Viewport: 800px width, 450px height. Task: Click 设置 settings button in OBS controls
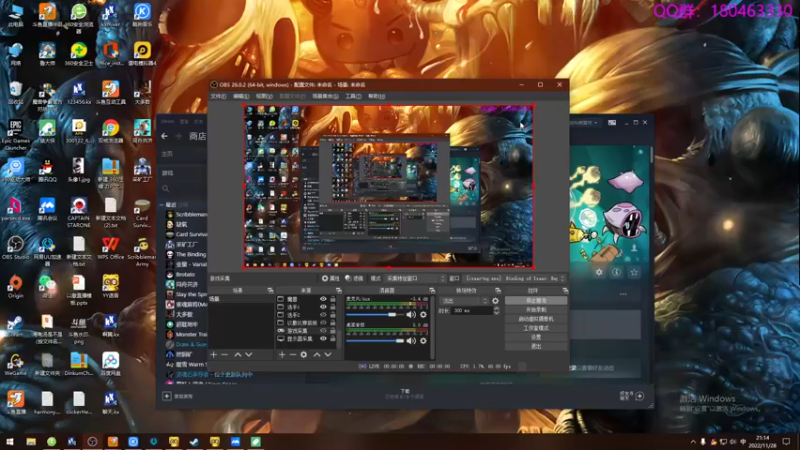(536, 337)
